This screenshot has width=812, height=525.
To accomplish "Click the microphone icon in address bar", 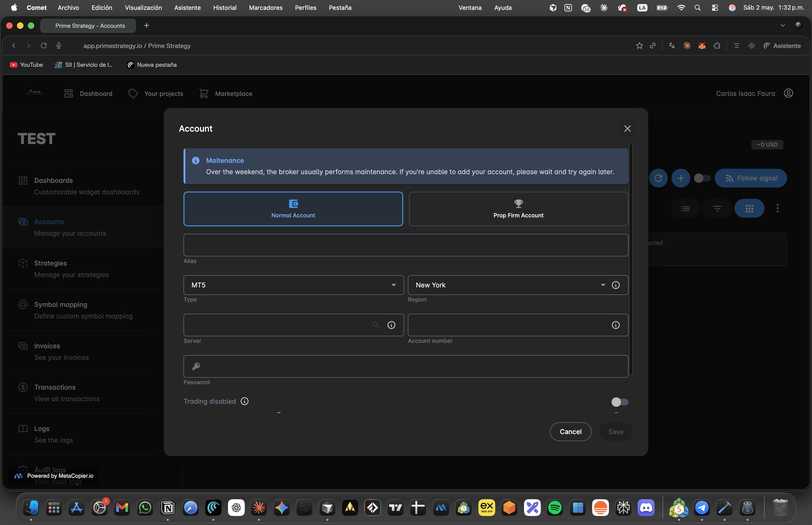I will click(59, 46).
